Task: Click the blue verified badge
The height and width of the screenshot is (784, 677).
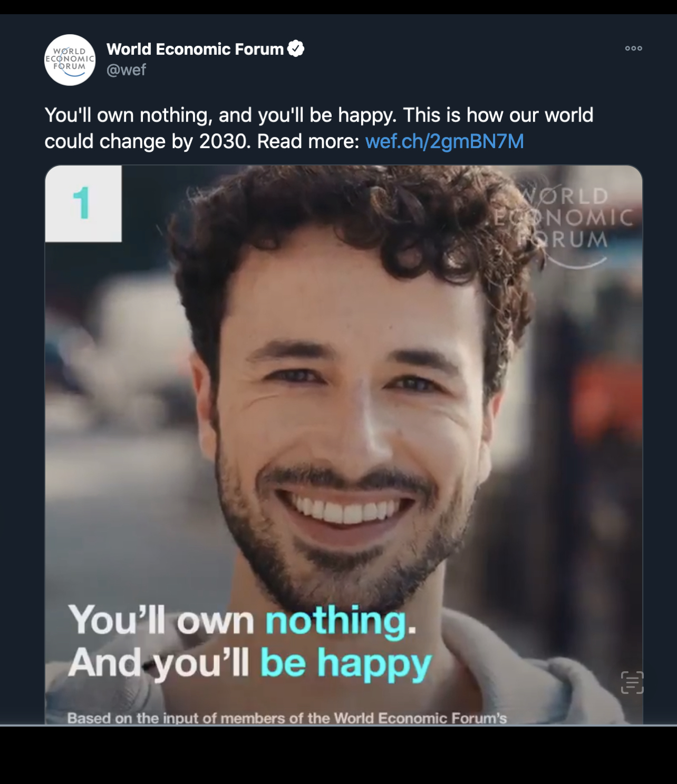Action: (296, 48)
